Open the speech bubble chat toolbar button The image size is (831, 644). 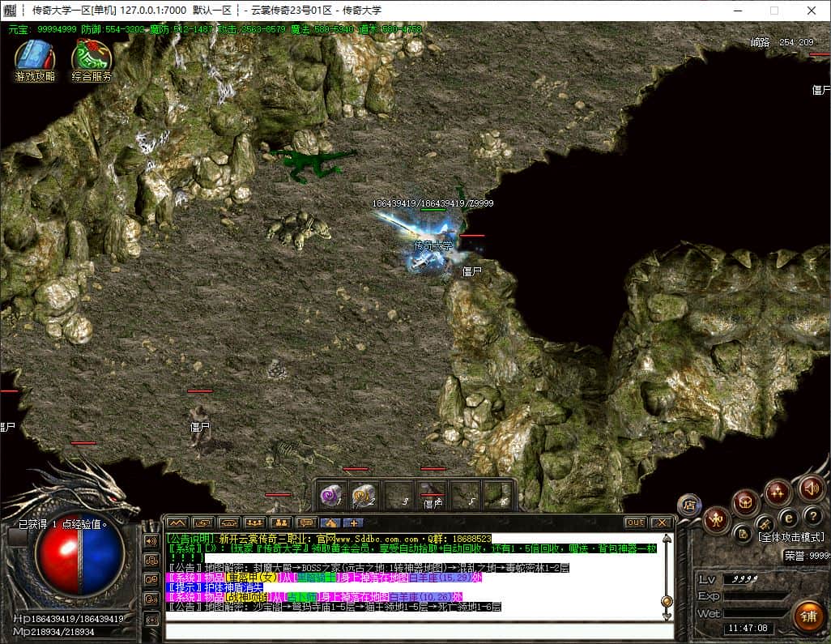tap(307, 523)
